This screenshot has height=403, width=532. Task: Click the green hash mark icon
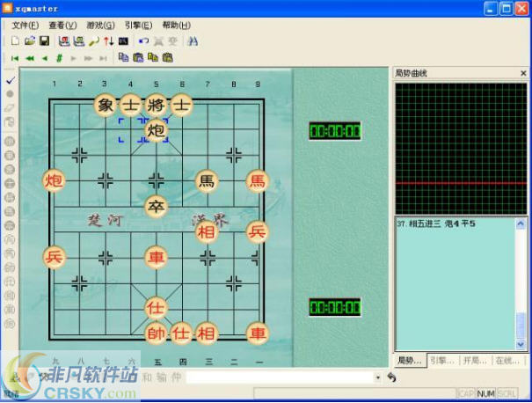(x=59, y=58)
